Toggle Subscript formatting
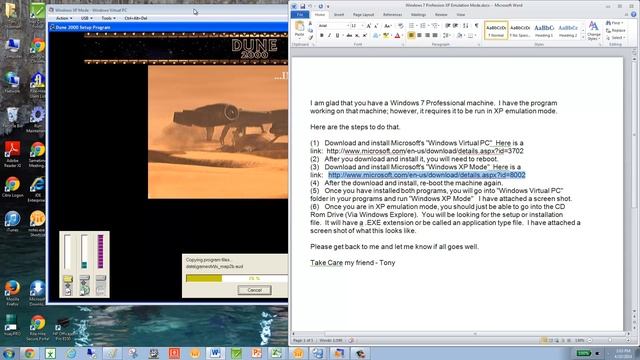The width and height of the screenshot is (640, 360). coord(357,36)
